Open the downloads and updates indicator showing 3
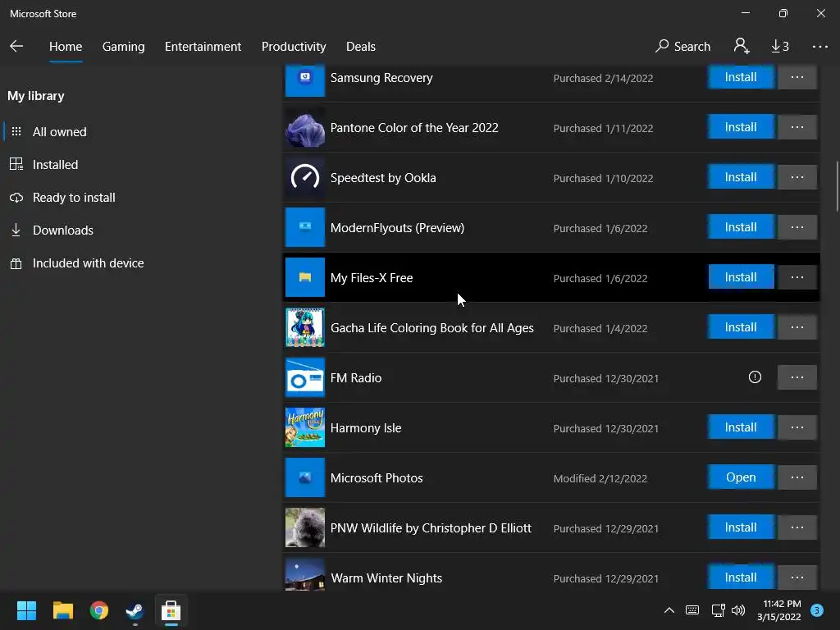The height and width of the screenshot is (630, 840). click(780, 47)
